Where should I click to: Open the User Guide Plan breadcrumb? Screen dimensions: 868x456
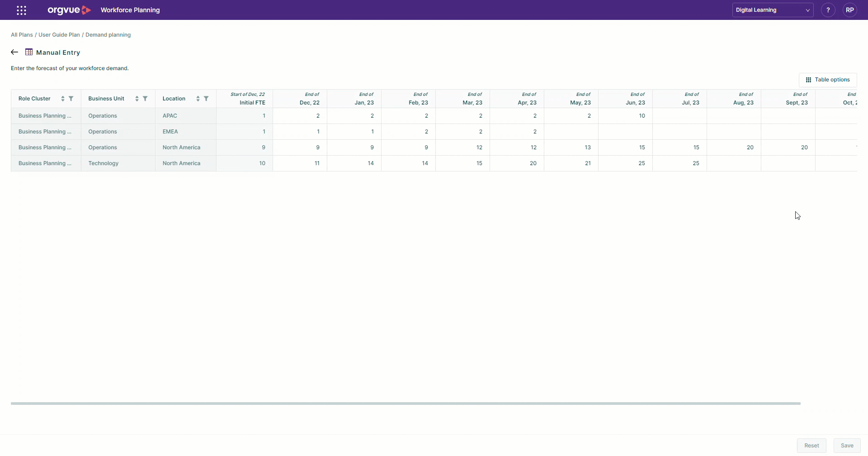click(58, 34)
